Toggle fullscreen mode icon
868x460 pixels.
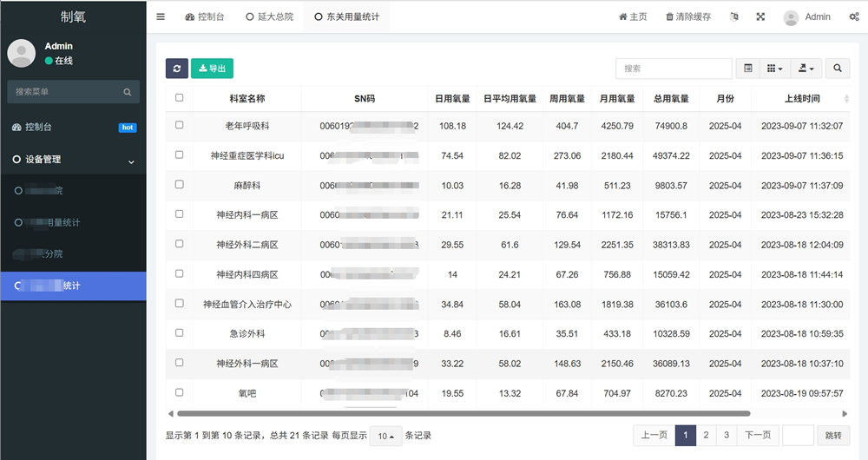coord(760,16)
